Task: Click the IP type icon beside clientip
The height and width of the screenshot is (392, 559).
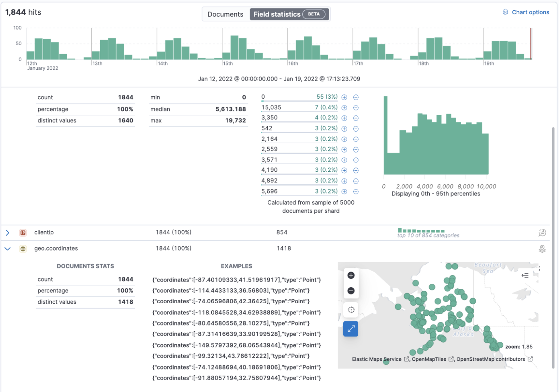Action: pyautogui.click(x=23, y=233)
